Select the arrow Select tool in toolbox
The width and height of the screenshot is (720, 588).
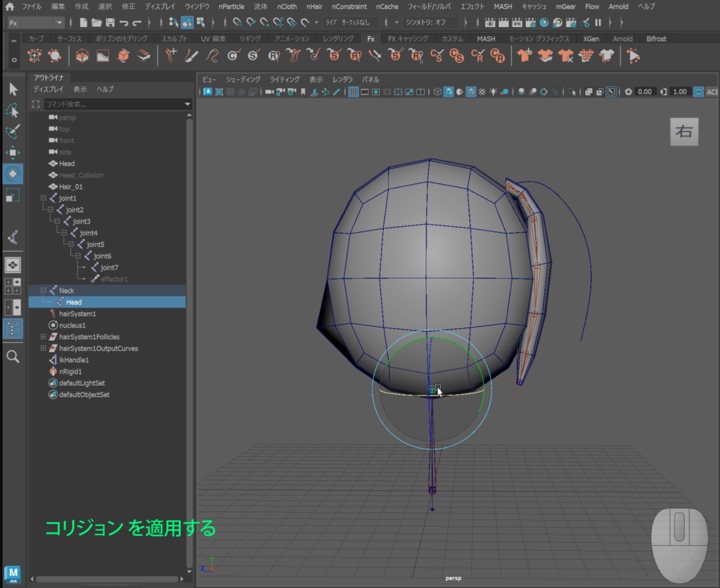coord(13,89)
